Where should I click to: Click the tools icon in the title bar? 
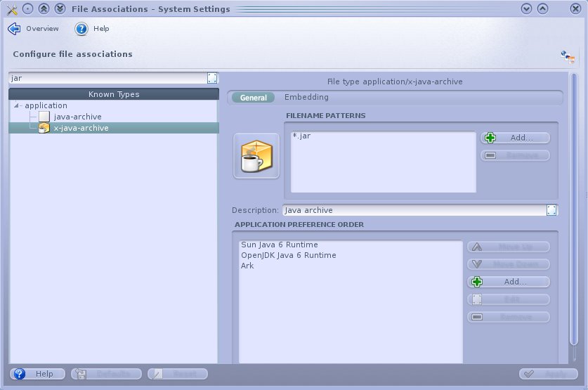pos(11,9)
